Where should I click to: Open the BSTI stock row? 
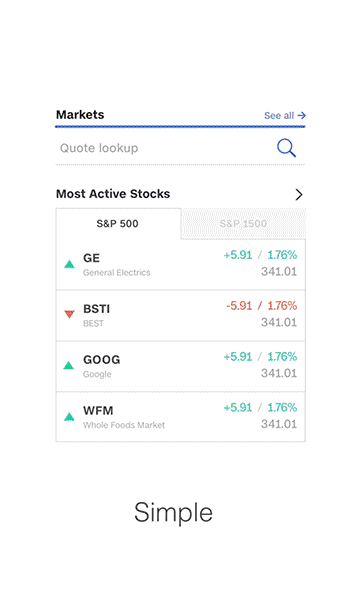(x=181, y=315)
